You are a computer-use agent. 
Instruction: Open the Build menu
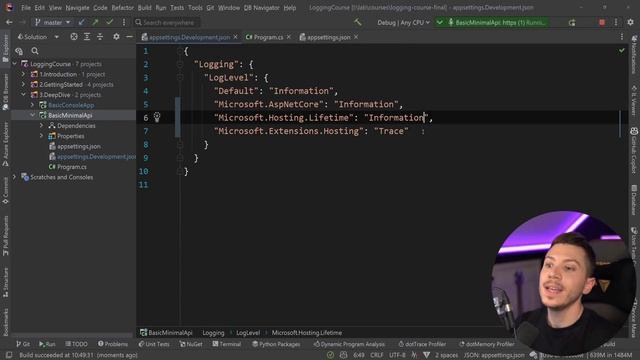[x=144, y=8]
